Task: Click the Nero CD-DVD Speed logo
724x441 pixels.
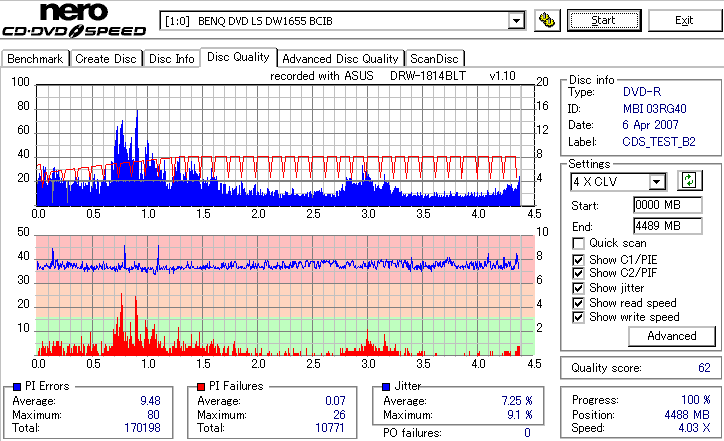Action: pyautogui.click(x=74, y=20)
